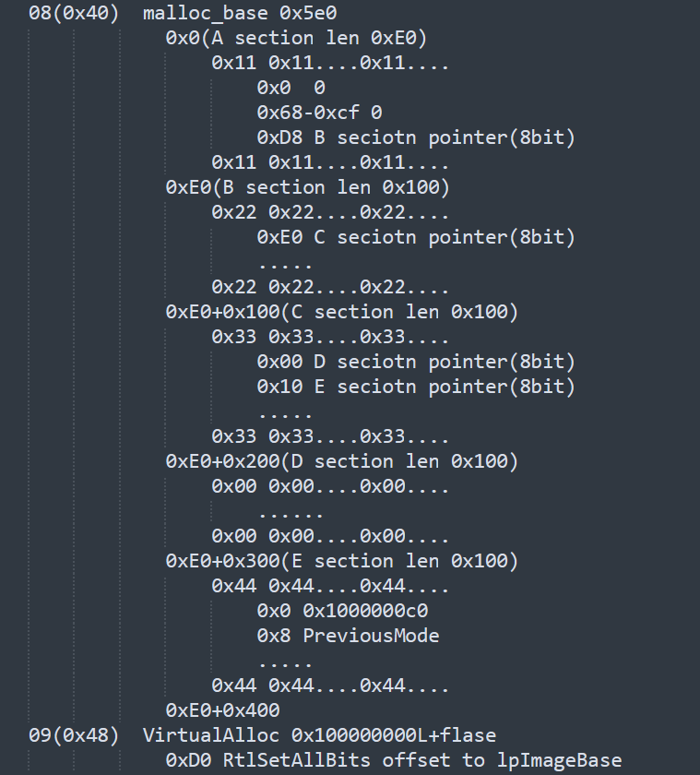
Task: Place cursor on A section len 0xE0 line
Action: pyautogui.click(x=295, y=38)
